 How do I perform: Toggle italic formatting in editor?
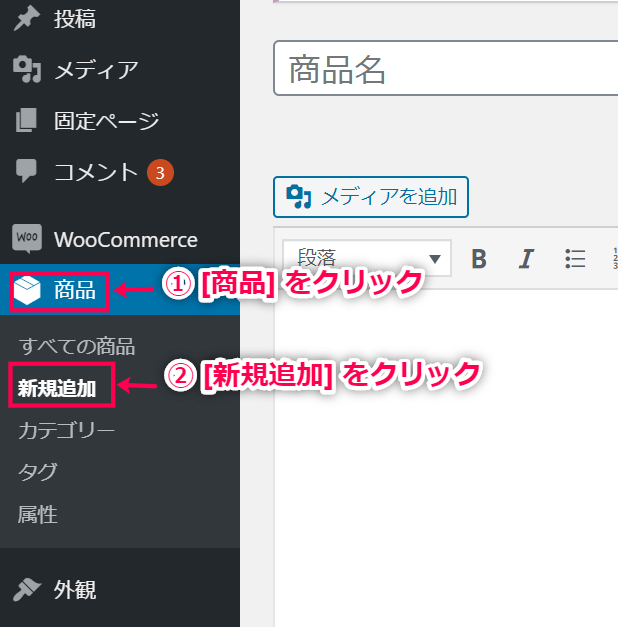point(526,259)
